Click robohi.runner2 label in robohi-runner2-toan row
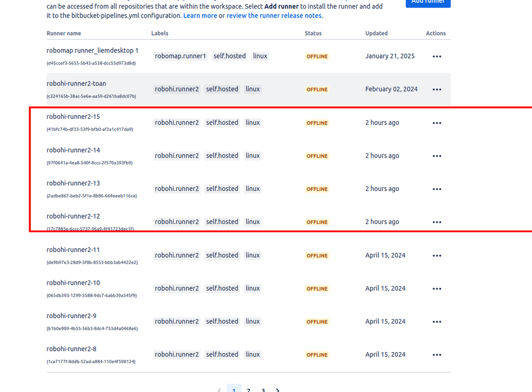This screenshot has height=392, width=532. 177,89
